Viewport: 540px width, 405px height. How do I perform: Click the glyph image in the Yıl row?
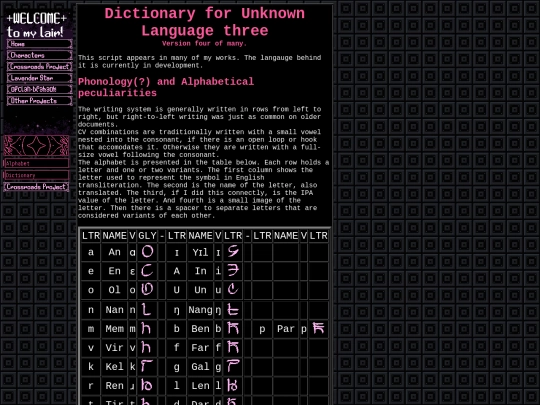click(233, 252)
